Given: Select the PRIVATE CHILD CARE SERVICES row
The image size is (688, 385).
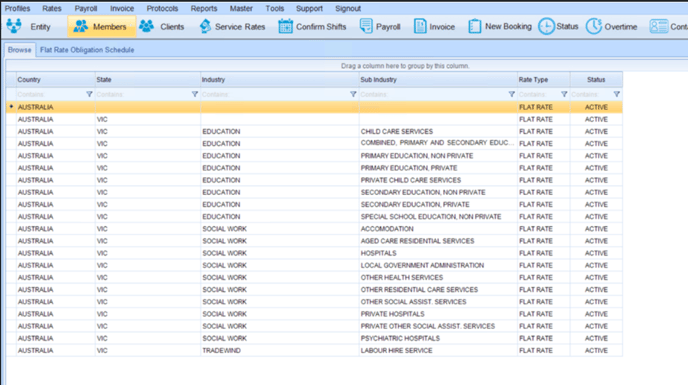Looking at the screenshot, I should tap(314, 180).
